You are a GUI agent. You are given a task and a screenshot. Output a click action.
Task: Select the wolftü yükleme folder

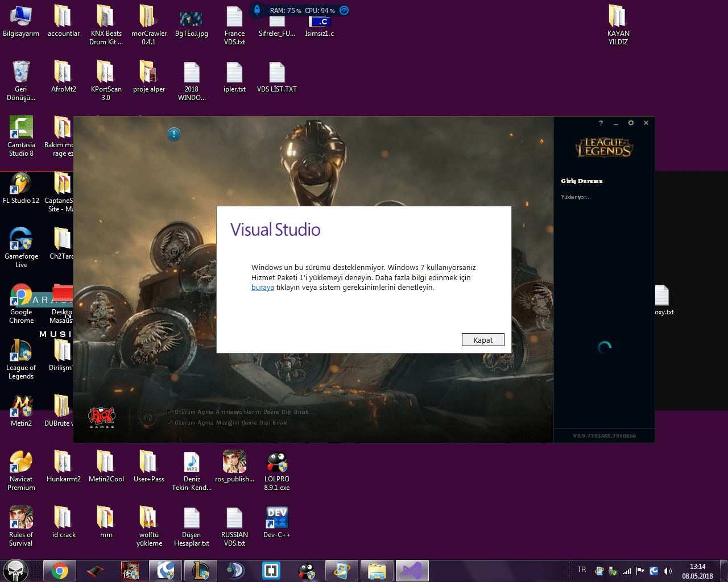pos(149,526)
